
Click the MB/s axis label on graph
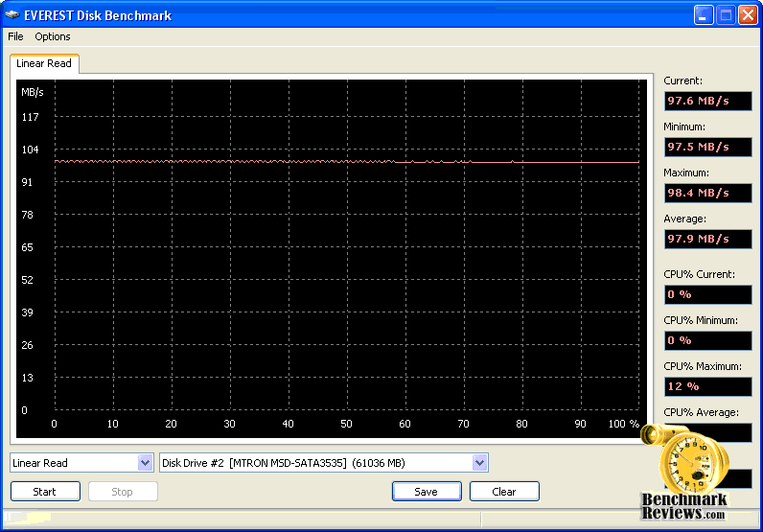pyautogui.click(x=33, y=92)
